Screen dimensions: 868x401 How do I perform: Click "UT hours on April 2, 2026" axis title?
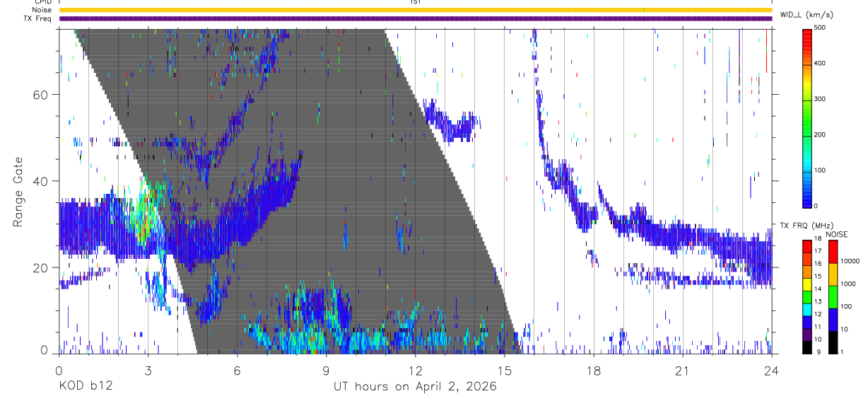(x=415, y=387)
